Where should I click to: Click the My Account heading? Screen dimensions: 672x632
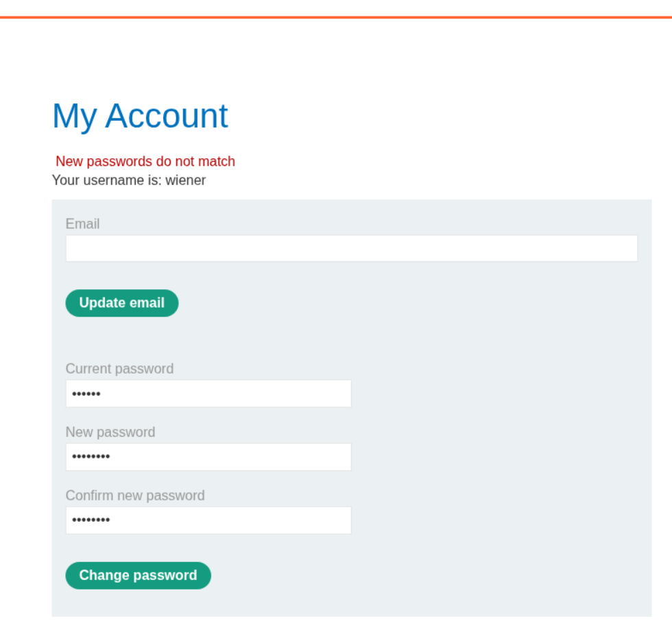[x=140, y=115]
